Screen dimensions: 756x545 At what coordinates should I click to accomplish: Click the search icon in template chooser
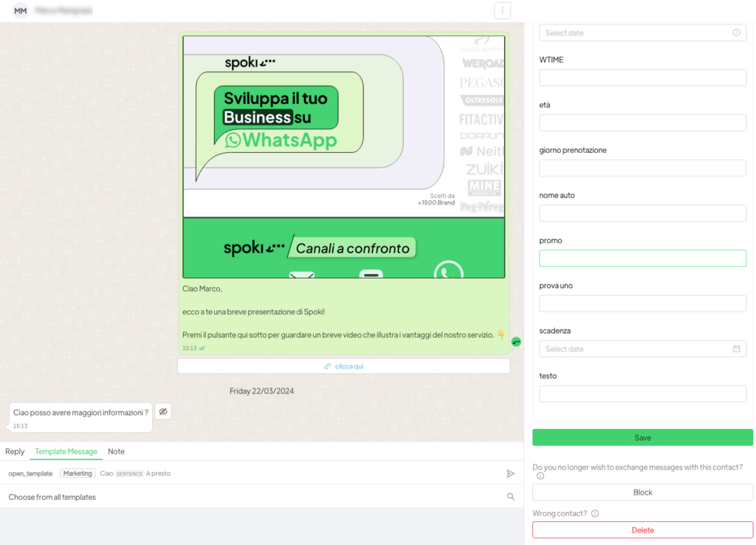(x=511, y=497)
